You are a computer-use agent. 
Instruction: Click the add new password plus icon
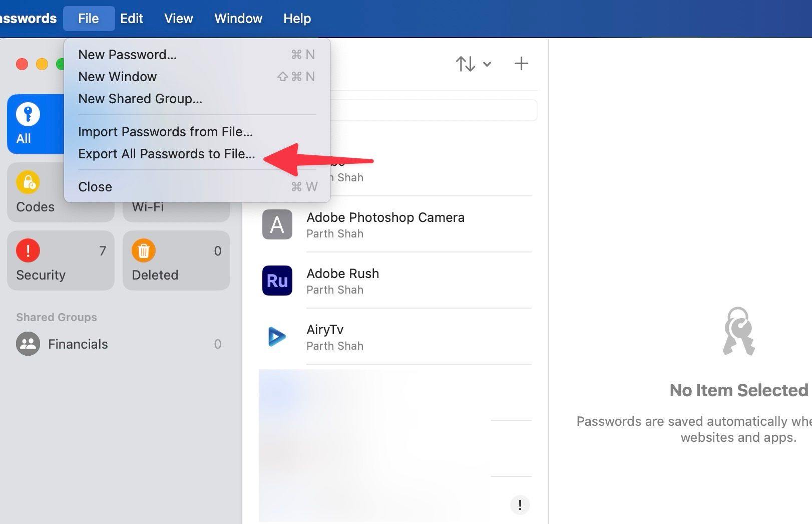pos(521,64)
